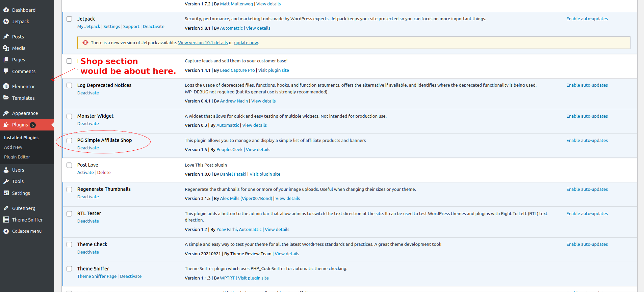Open Installed Plugins submenu item
This screenshot has width=644, height=292.
(21, 138)
